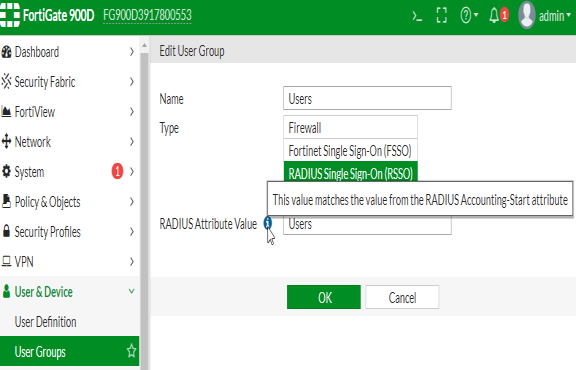The height and width of the screenshot is (370, 576).
Task: Select Firewall group type
Action: coord(350,127)
